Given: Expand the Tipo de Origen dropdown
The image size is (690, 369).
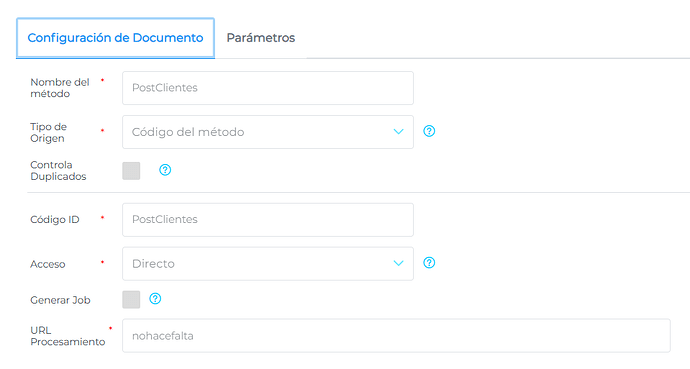Looking at the screenshot, I should point(268,132).
